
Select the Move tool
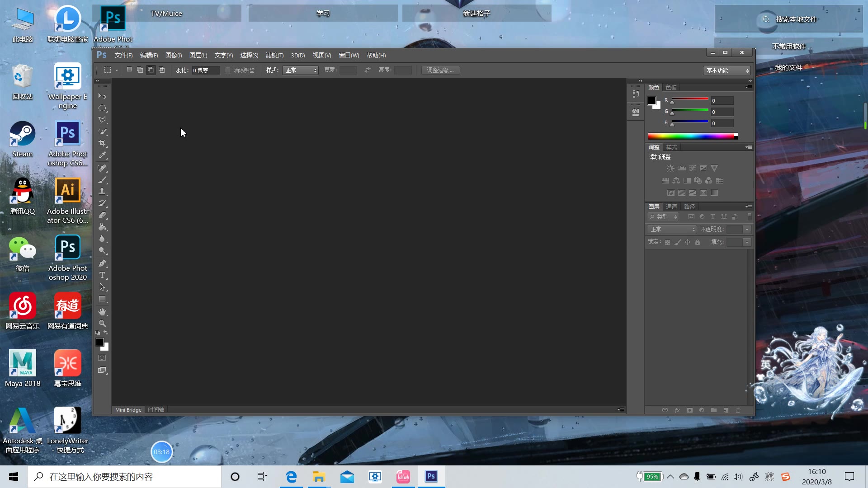click(x=102, y=96)
